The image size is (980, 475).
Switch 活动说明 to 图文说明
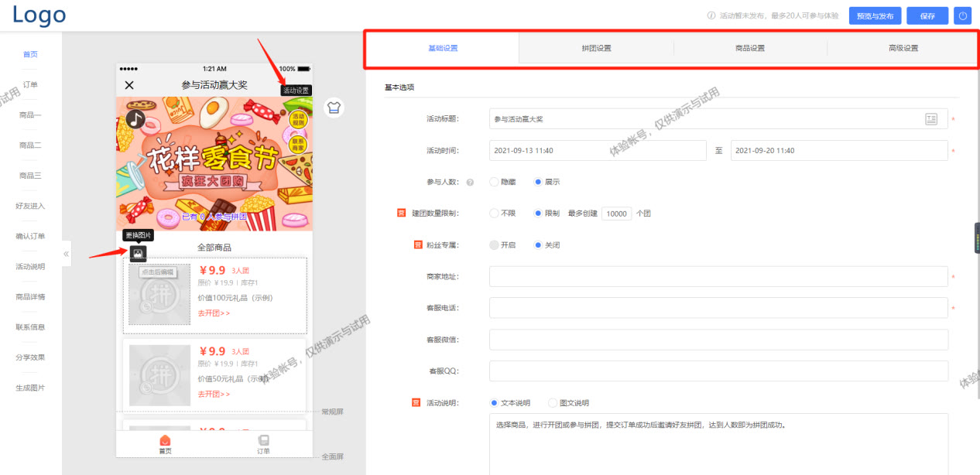coord(553,402)
